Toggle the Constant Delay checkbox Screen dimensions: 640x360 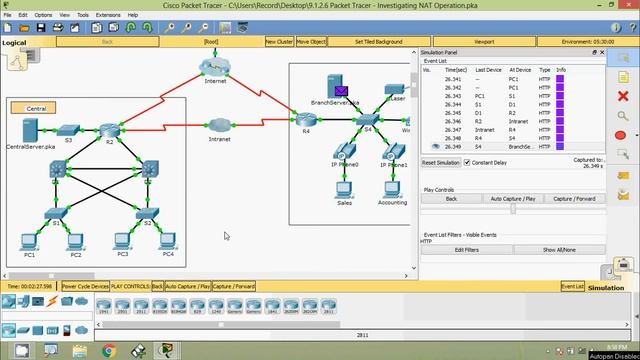(467, 162)
